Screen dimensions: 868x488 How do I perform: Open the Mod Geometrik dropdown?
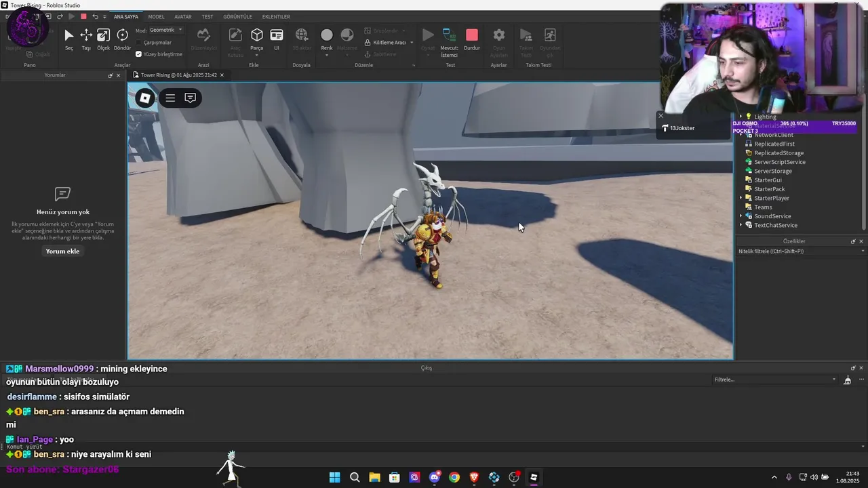[x=165, y=30]
